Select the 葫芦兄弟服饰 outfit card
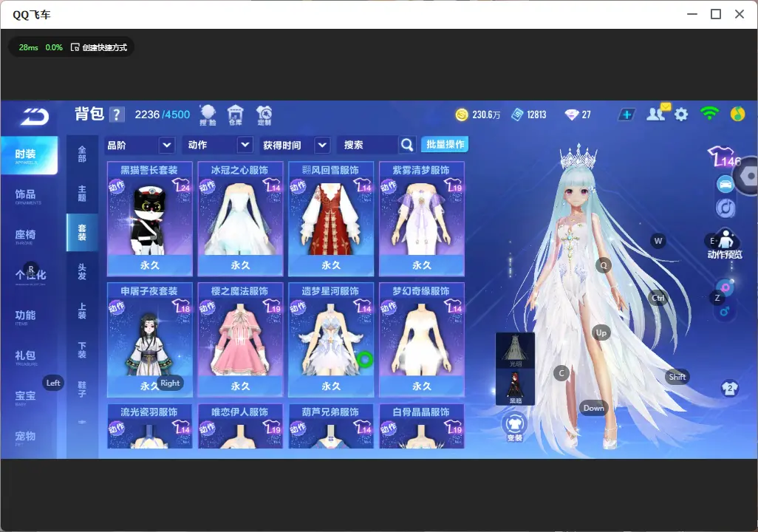 tap(331, 426)
